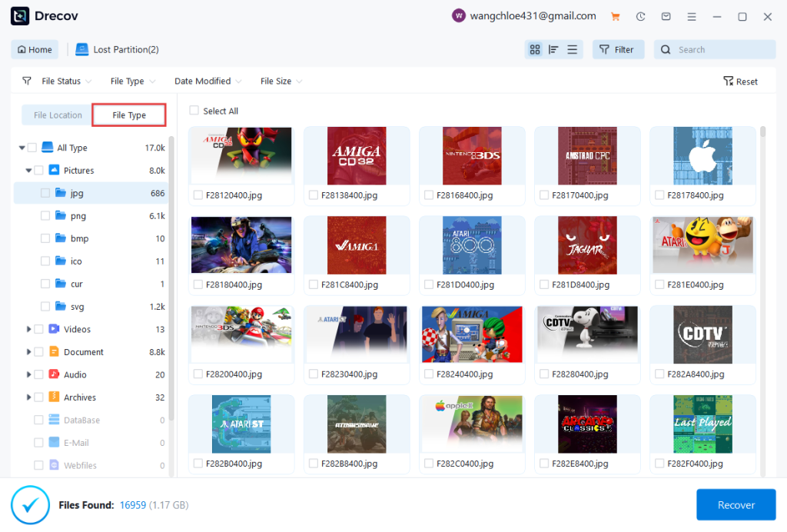Switch to detail tree view icon
The width and height of the screenshot is (787, 532).
[x=553, y=50]
